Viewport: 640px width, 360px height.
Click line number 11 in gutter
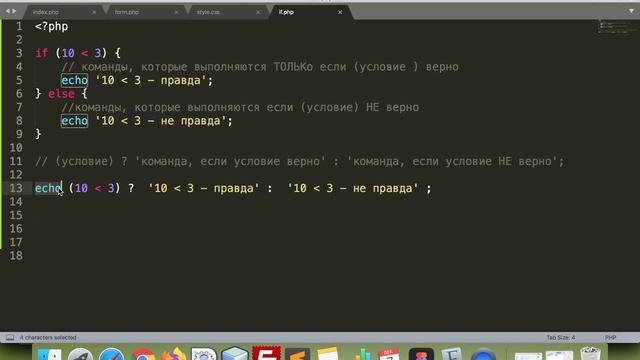16,161
